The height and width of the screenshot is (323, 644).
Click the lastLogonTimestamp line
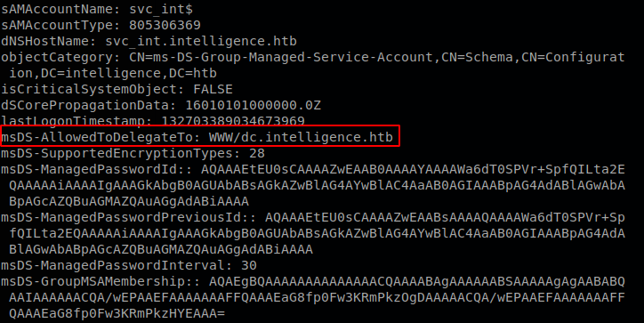tap(153, 121)
